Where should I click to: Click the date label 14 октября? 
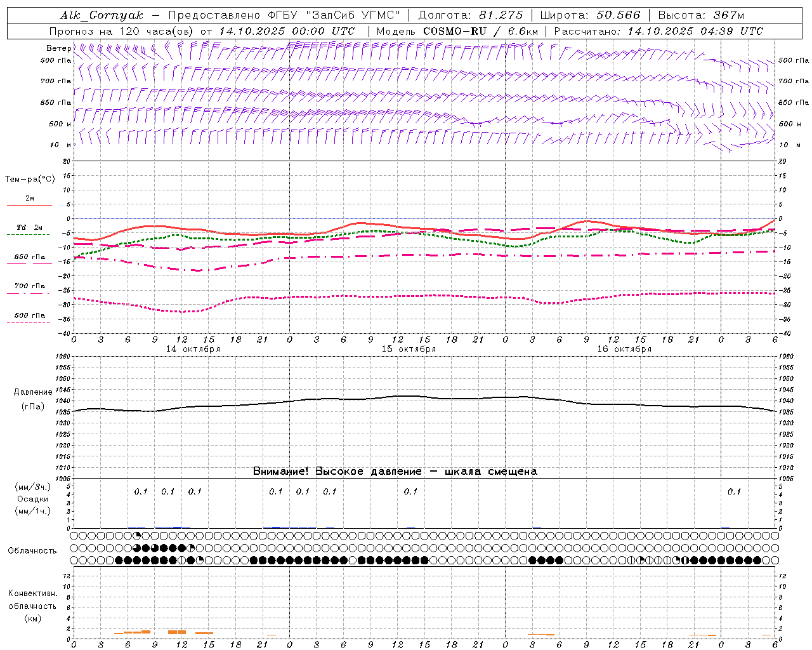pos(193,349)
